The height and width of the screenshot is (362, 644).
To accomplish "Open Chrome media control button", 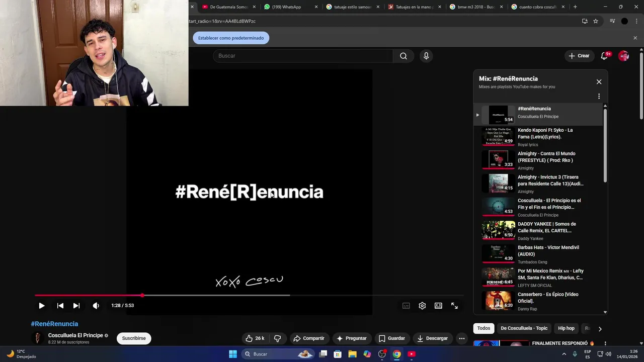I will (612, 21).
